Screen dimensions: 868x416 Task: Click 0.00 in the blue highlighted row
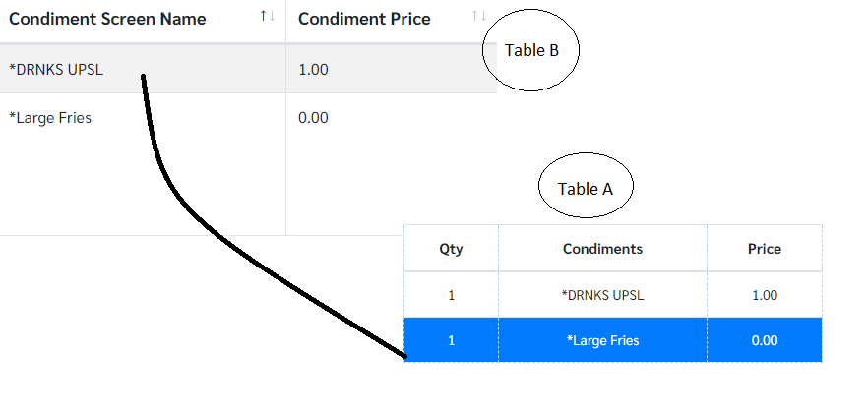coord(765,340)
